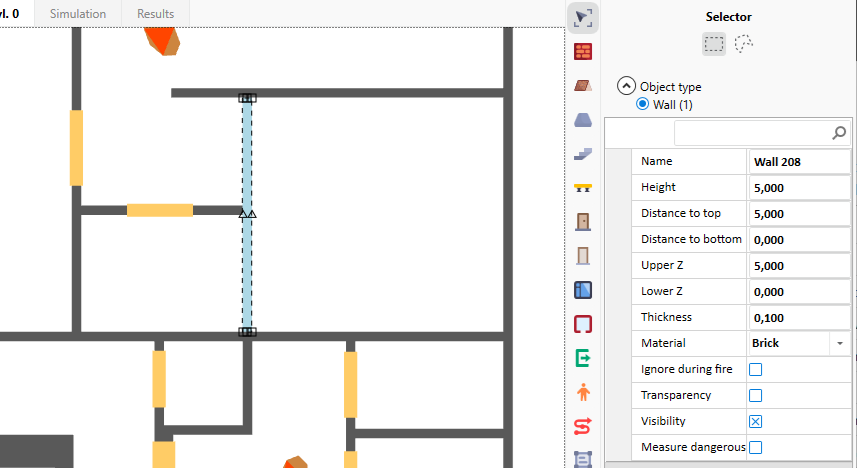The width and height of the screenshot is (857, 468).
Task: Edit the Lower Z value
Action: (799, 292)
